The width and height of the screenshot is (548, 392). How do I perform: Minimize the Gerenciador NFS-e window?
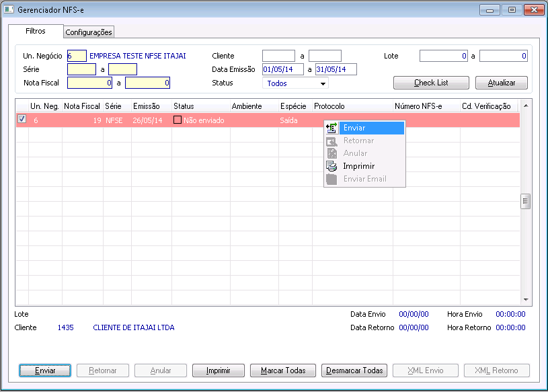click(x=490, y=10)
